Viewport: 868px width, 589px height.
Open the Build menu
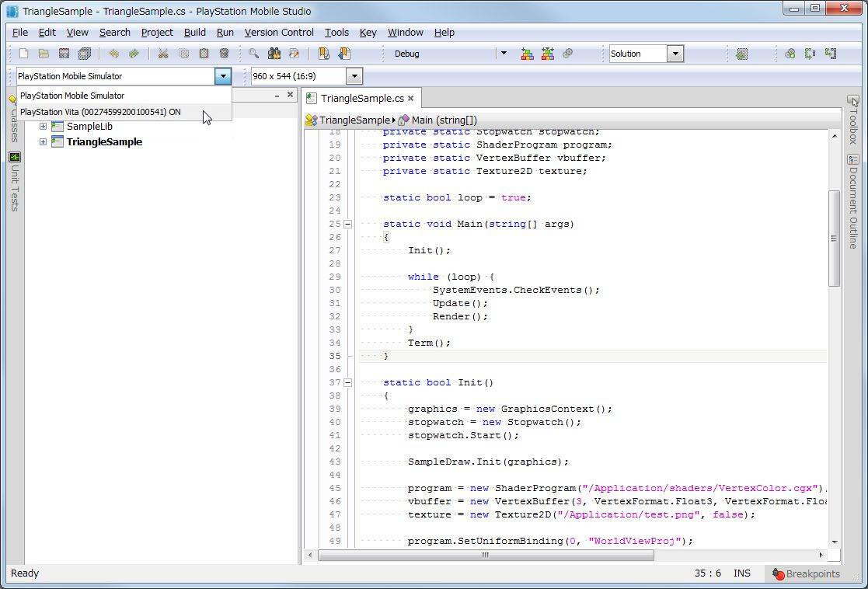194,33
